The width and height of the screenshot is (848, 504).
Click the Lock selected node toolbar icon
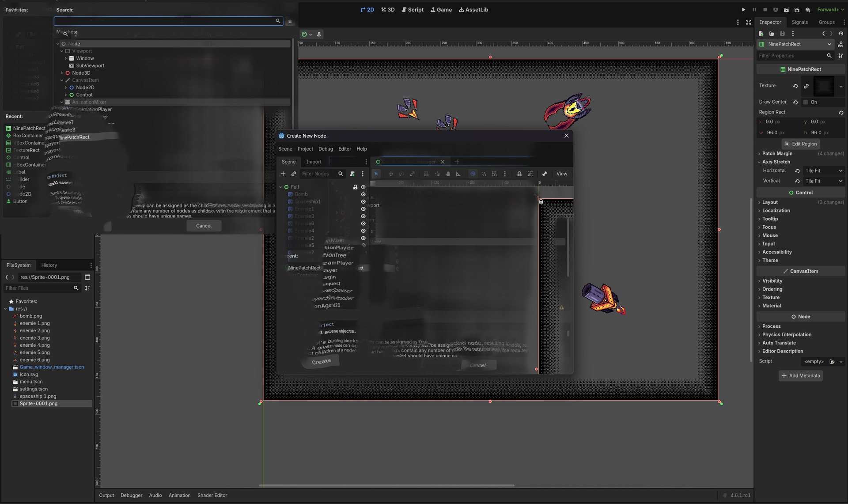pyautogui.click(x=519, y=174)
